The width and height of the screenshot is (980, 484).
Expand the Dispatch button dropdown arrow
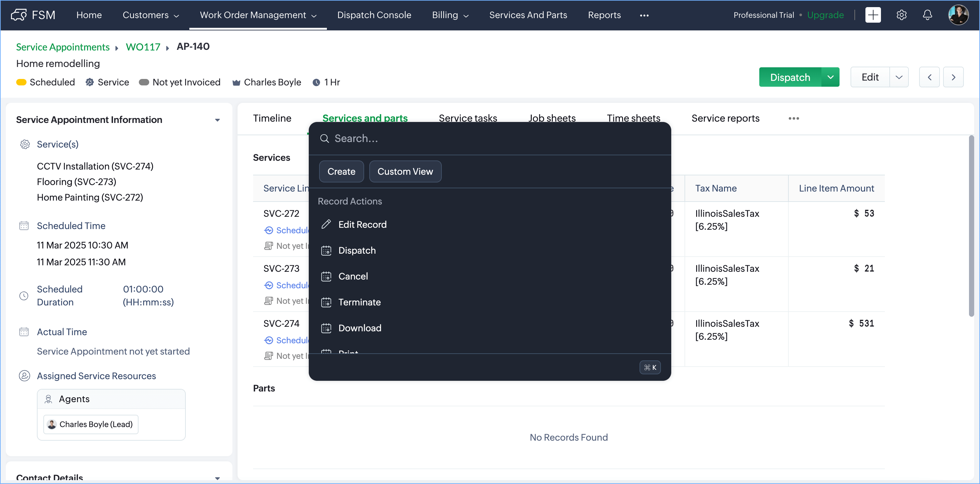click(830, 77)
